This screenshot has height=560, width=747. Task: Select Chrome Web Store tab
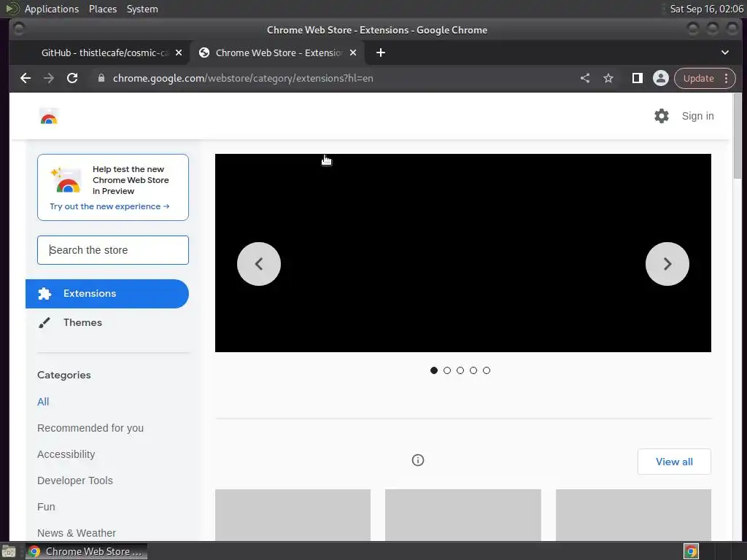(x=278, y=52)
